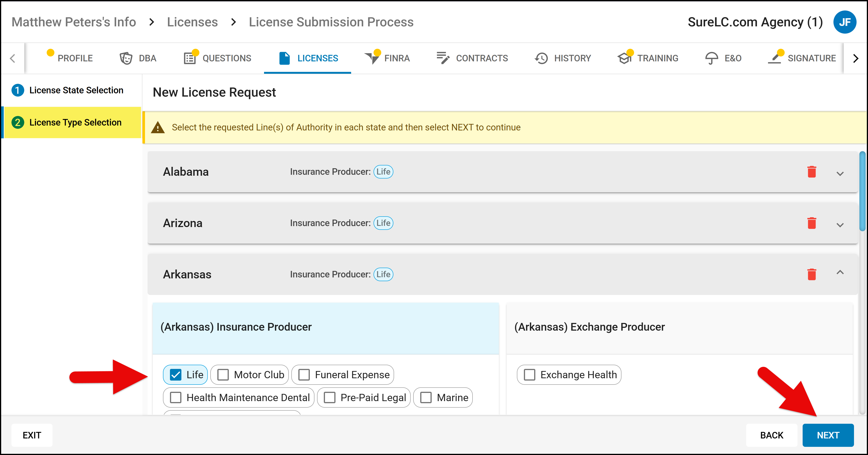The height and width of the screenshot is (455, 868).
Task: Check the Funeral Expense checkbox
Action: pyautogui.click(x=304, y=375)
